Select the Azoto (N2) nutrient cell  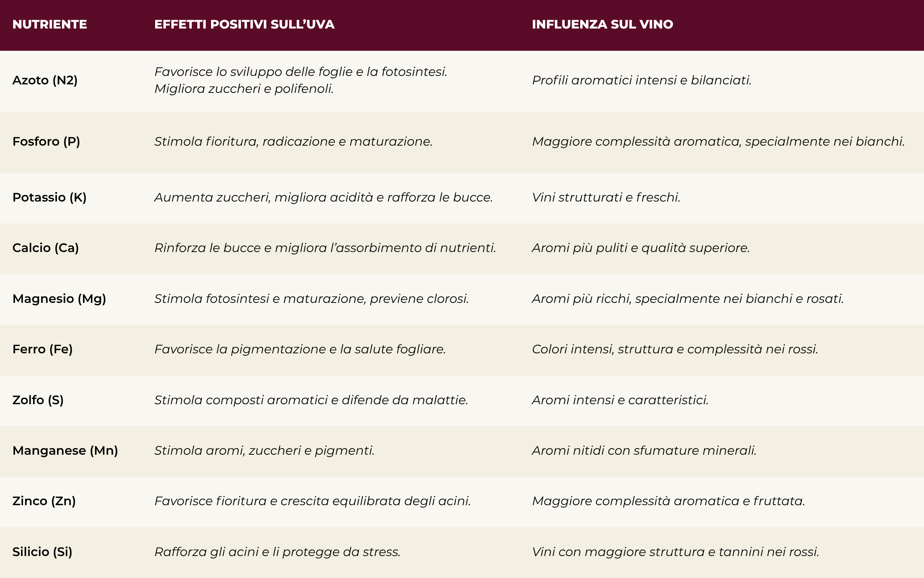click(45, 80)
